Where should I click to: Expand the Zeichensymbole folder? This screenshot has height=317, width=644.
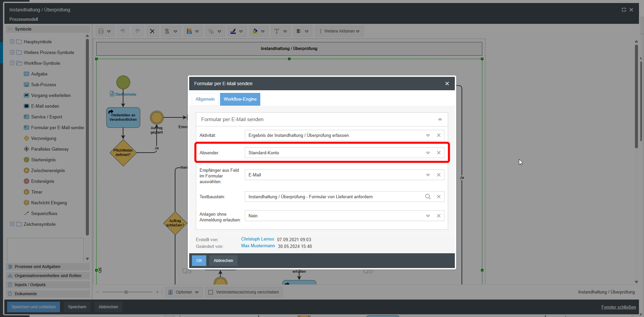click(x=12, y=224)
